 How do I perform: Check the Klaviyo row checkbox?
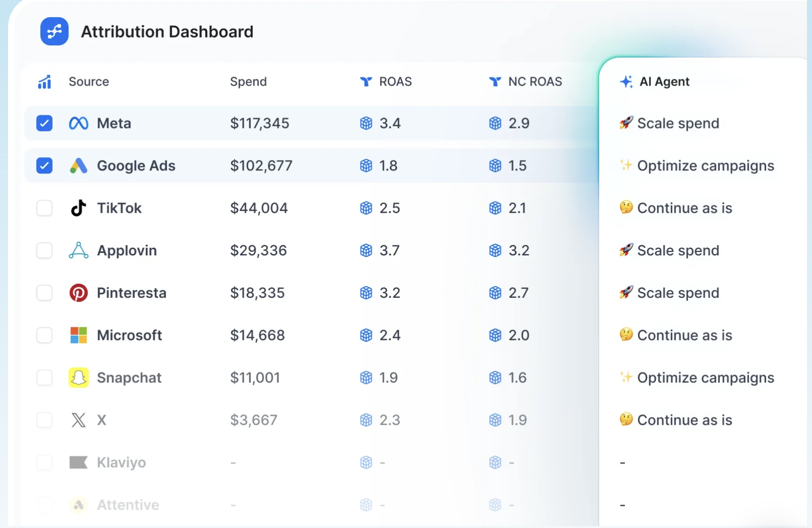44,462
